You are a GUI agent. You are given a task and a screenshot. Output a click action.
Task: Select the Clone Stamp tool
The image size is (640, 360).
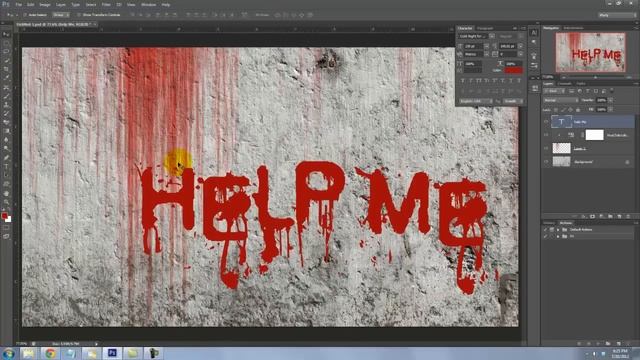click(6, 105)
